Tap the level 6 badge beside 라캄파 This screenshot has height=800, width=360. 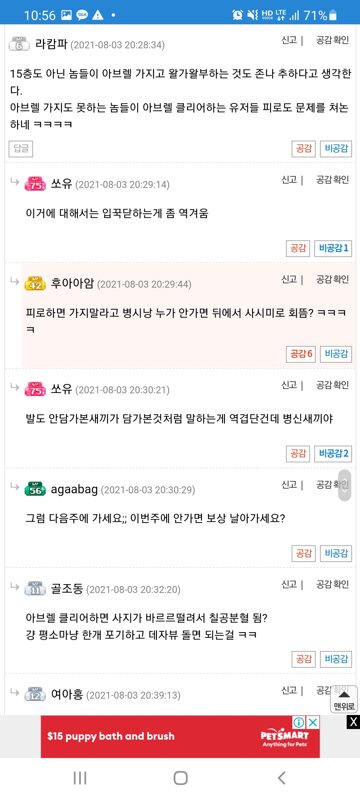19,44
